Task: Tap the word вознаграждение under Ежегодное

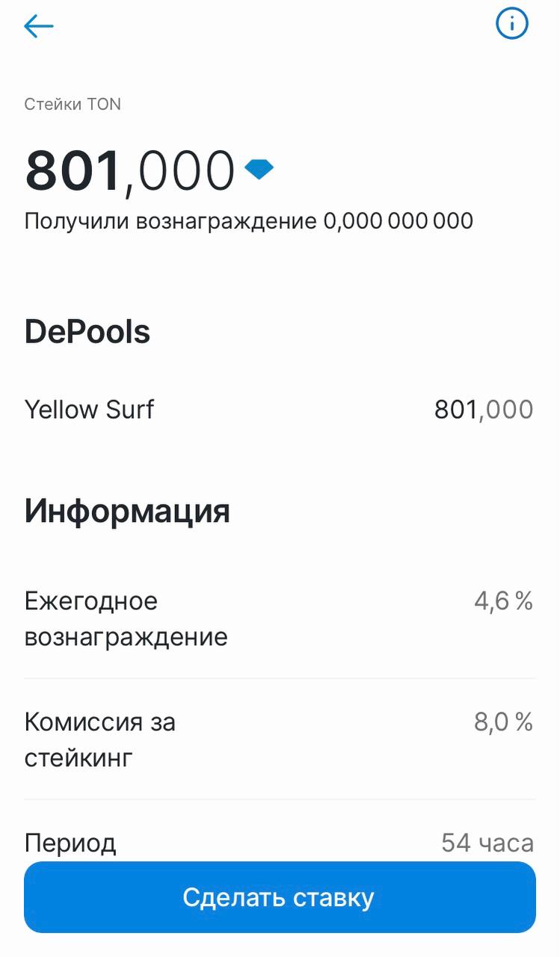Action: click(x=126, y=638)
